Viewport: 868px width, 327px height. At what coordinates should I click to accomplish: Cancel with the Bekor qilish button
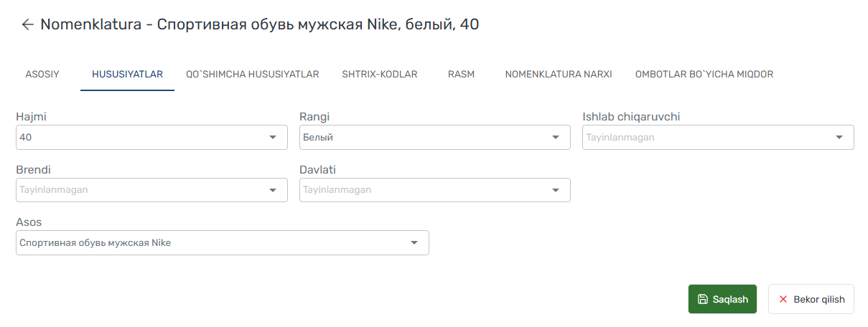tap(811, 299)
